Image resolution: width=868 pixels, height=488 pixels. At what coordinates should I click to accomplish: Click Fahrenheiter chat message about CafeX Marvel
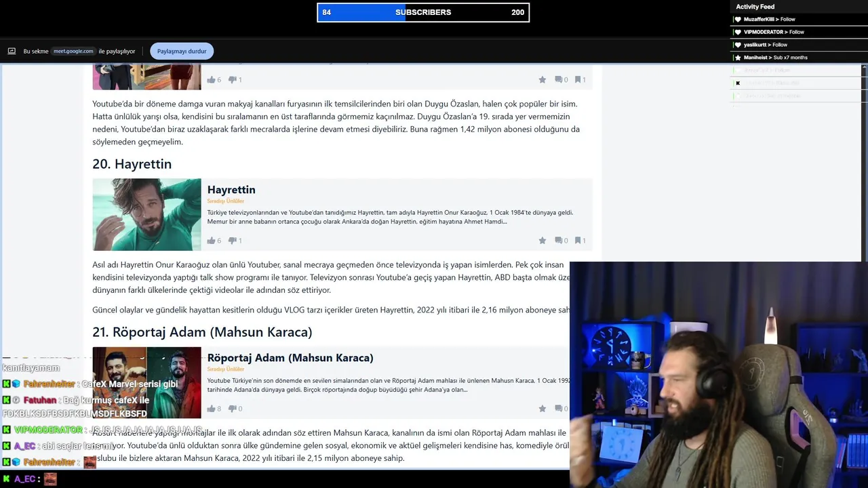pyautogui.click(x=90, y=384)
